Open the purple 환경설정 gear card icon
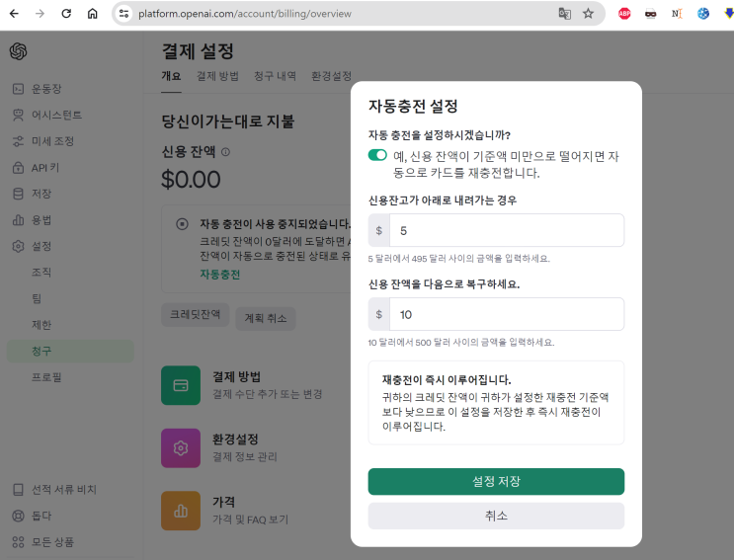Image resolution: width=734 pixels, height=560 pixels. coord(181,448)
